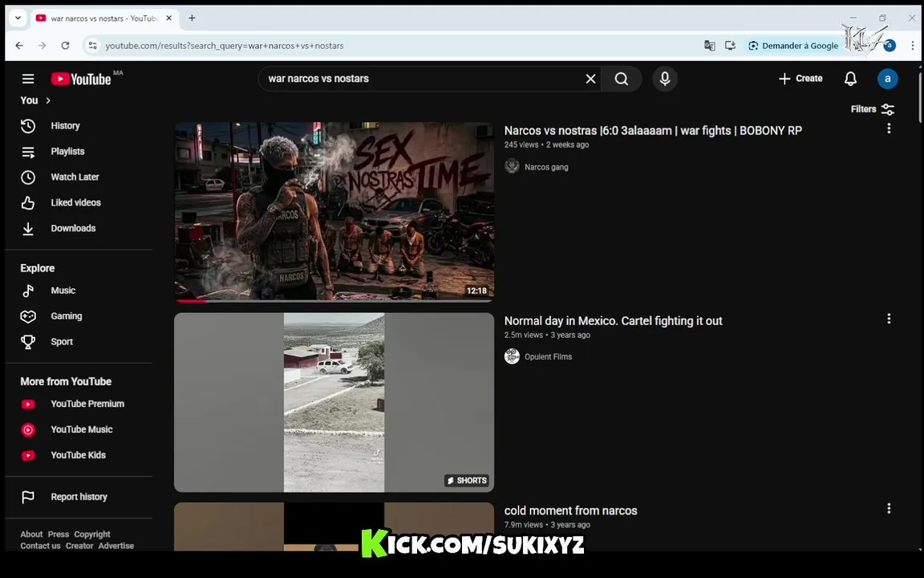Translate this page icon
924x578 pixels.
pyautogui.click(x=710, y=46)
